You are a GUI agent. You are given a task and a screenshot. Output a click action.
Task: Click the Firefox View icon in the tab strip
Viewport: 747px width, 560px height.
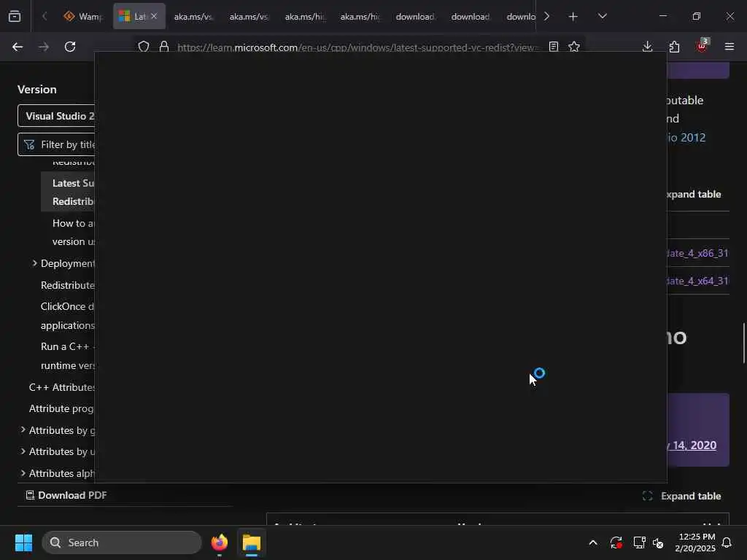(15, 16)
